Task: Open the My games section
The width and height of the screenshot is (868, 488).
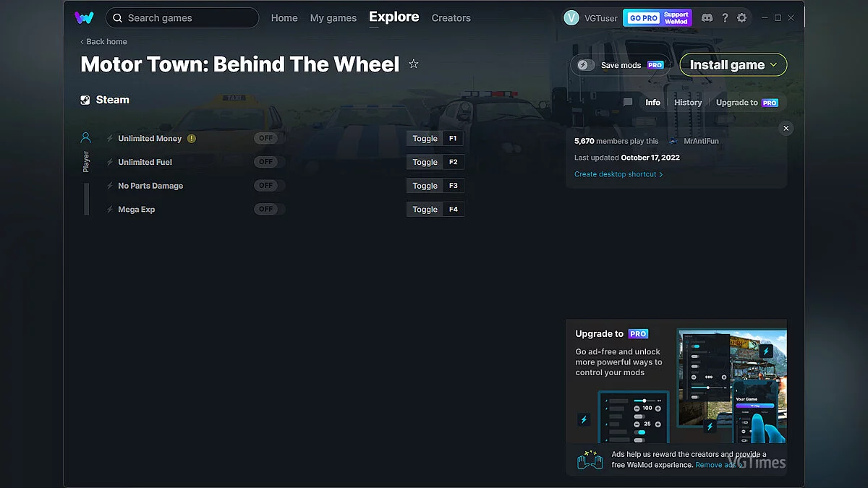Action: (x=333, y=17)
